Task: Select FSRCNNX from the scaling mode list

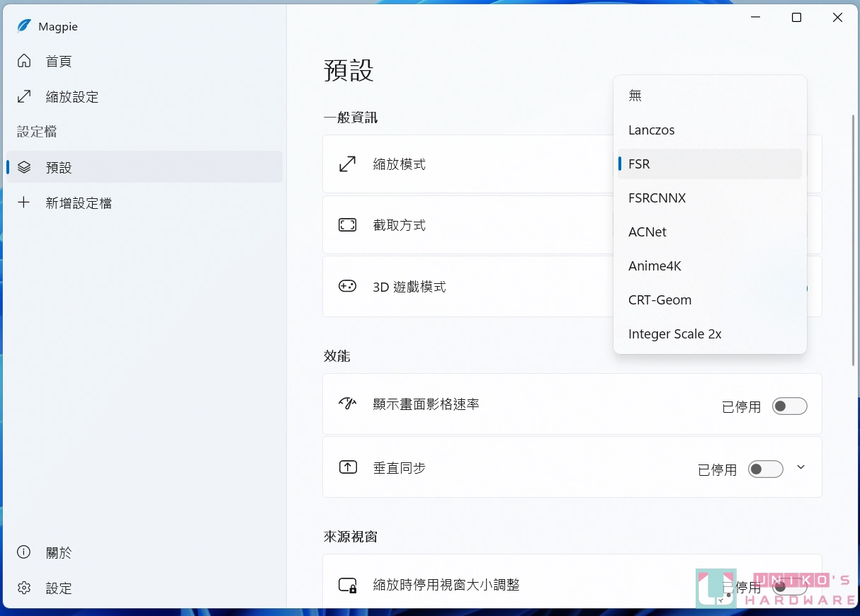Action: tap(657, 198)
